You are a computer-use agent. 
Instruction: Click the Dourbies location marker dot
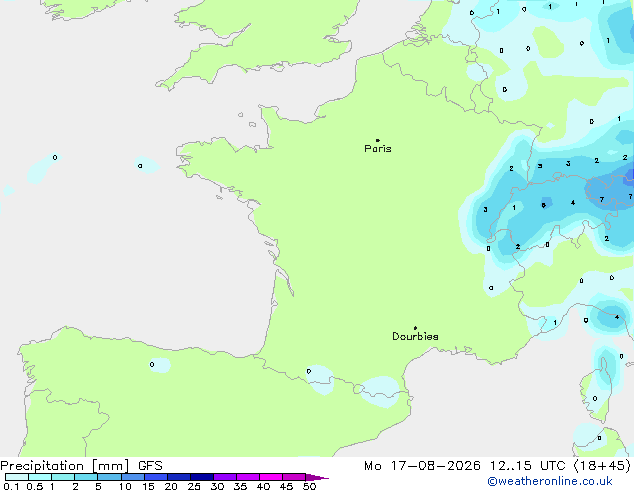click(x=415, y=328)
